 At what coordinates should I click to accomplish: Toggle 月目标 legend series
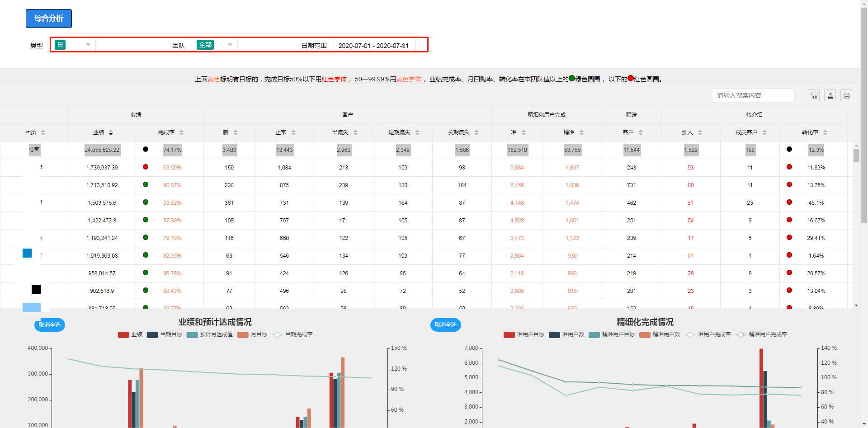[x=252, y=334]
